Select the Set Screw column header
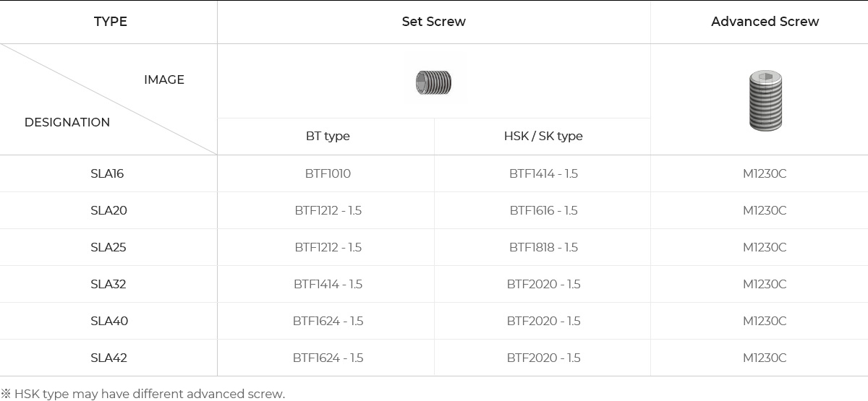The height and width of the screenshot is (401, 868). click(433, 22)
